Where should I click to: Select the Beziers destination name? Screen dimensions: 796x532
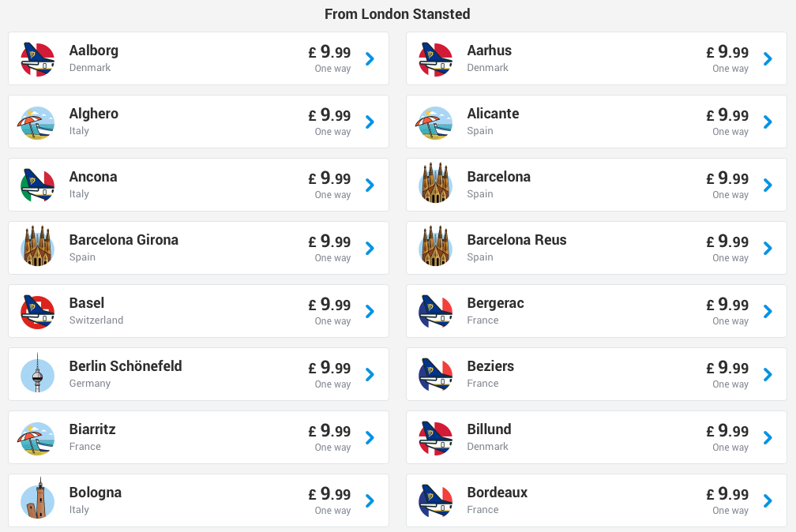click(490, 366)
